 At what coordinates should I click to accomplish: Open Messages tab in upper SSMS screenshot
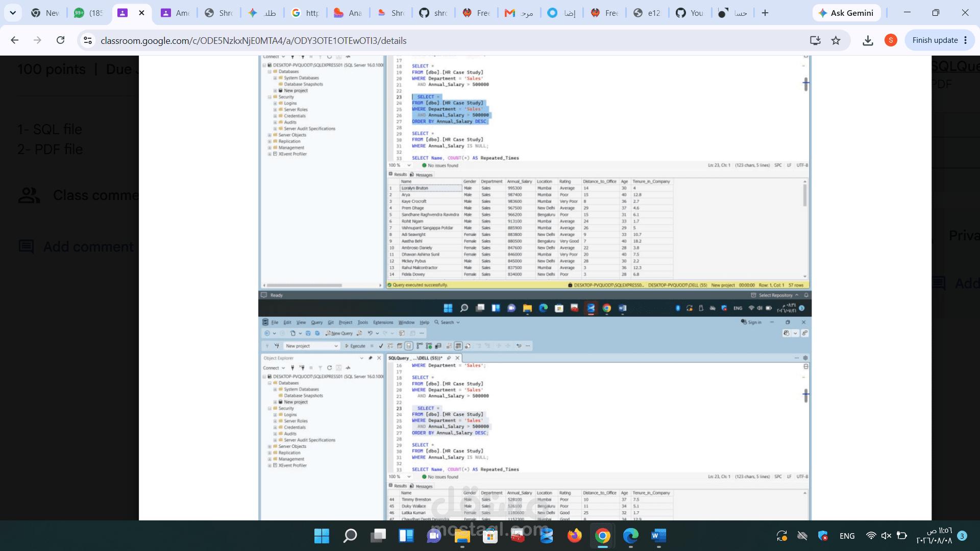pyautogui.click(x=422, y=174)
